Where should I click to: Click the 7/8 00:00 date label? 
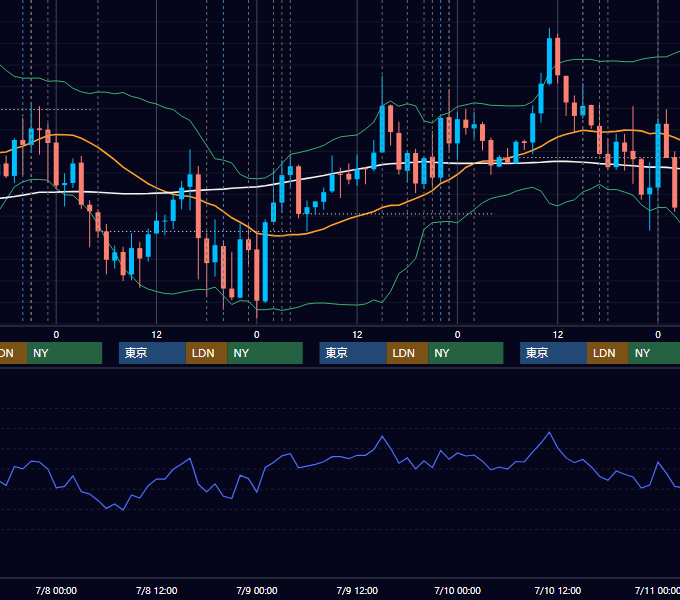click(56, 590)
